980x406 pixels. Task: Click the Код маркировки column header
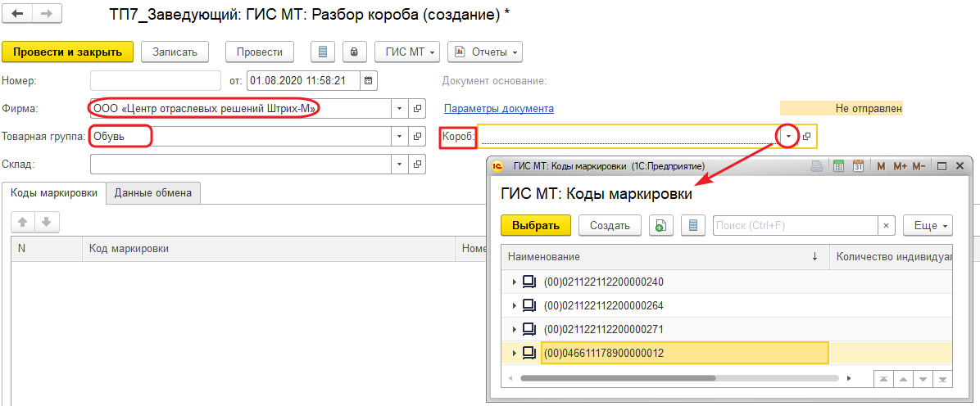pyautogui.click(x=270, y=249)
